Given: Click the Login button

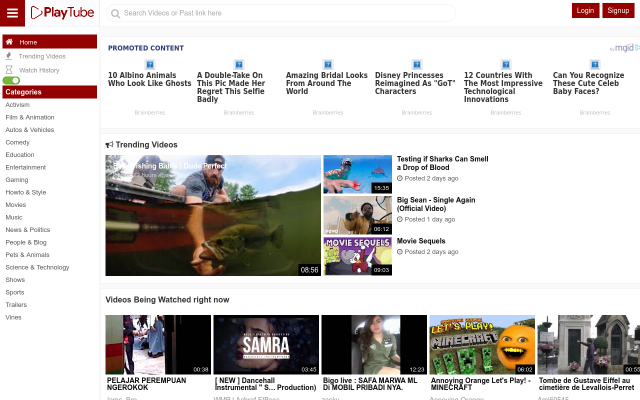Looking at the screenshot, I should 585,11.
